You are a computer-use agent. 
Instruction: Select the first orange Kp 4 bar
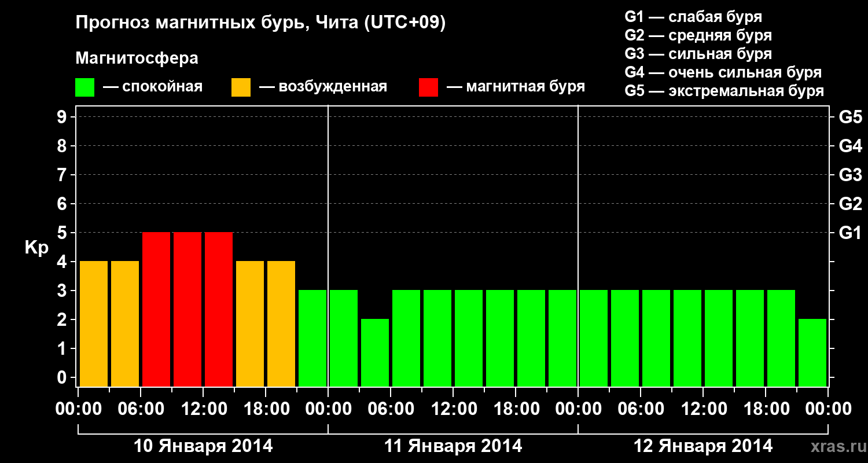[x=94, y=324]
